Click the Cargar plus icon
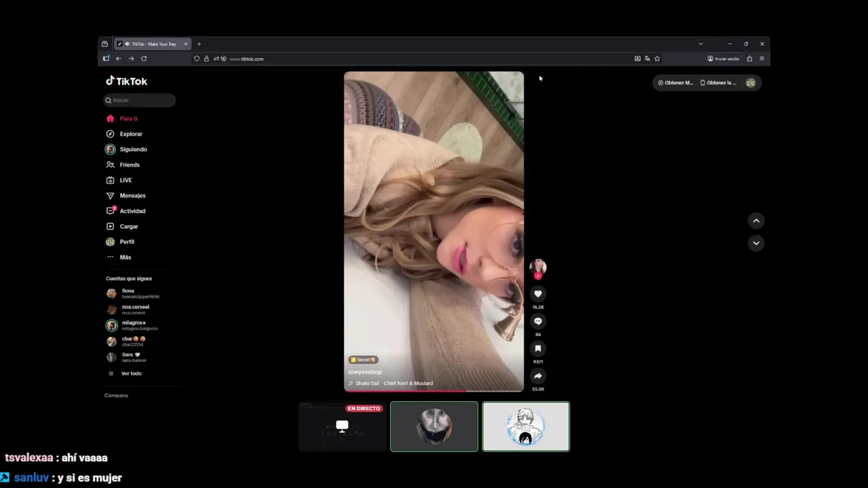 (111, 226)
